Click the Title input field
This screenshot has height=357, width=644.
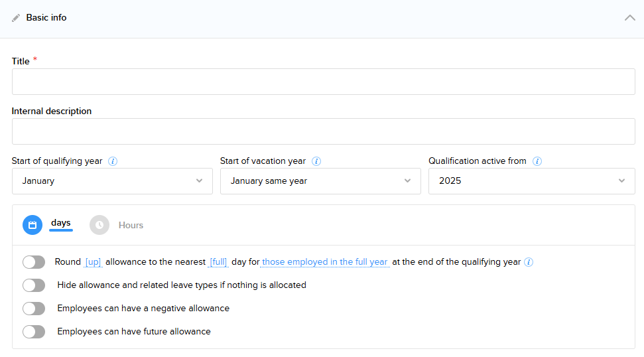tap(323, 82)
